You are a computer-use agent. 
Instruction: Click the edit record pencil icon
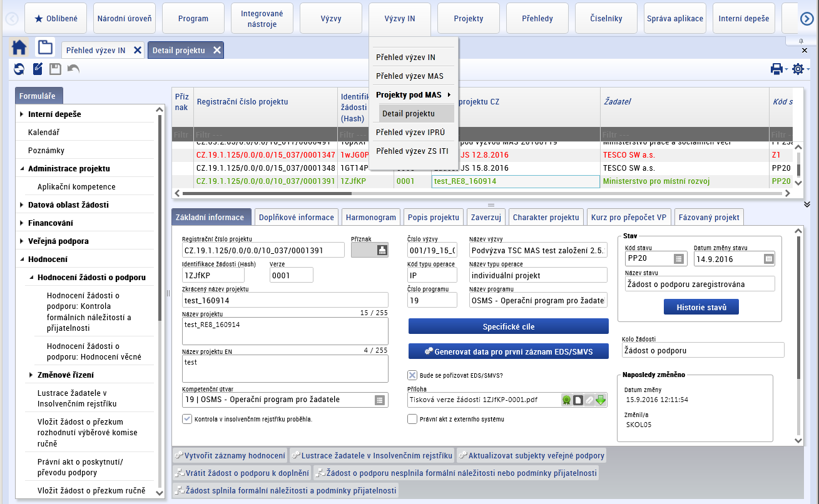38,69
